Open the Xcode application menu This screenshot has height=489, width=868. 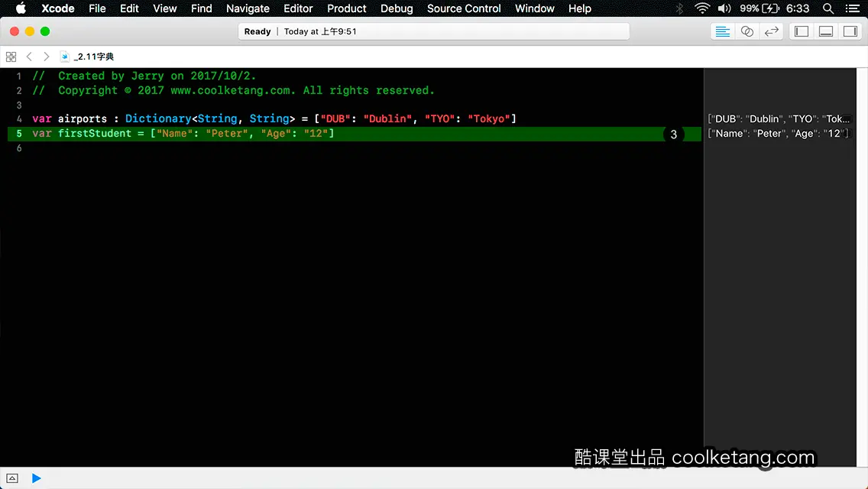pyautogui.click(x=57, y=8)
